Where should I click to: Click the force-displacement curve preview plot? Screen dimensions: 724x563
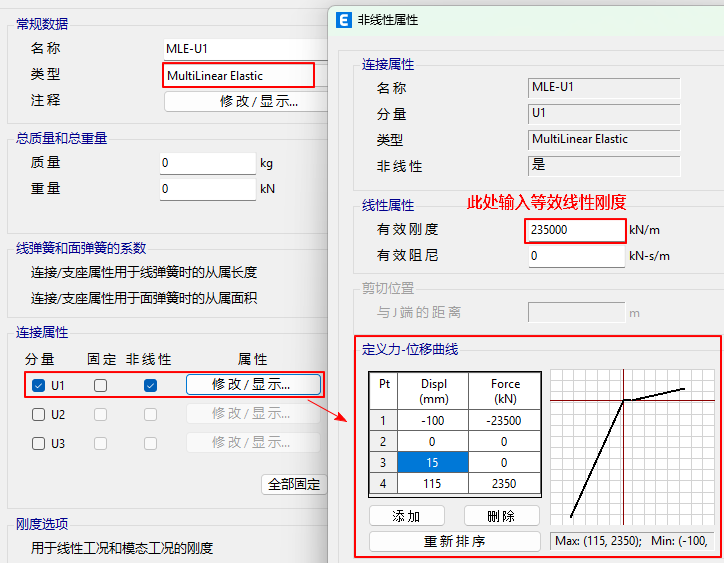pyautogui.click(x=632, y=447)
